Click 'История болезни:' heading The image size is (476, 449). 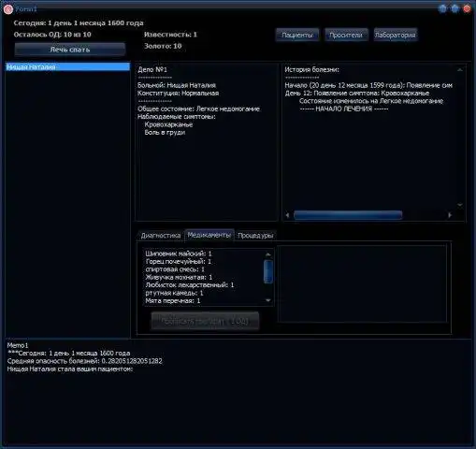coord(311,69)
